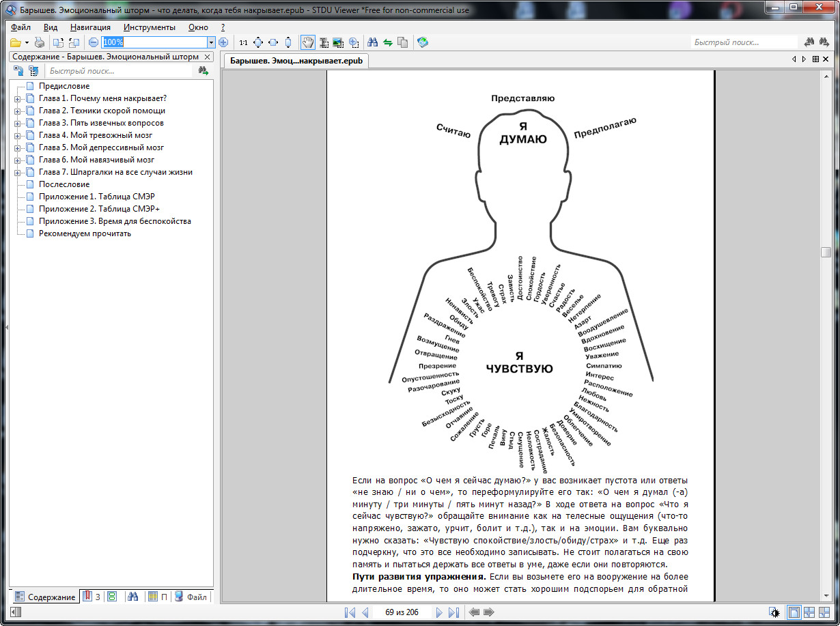
Task: Toggle two-page facing layout view
Action: [x=809, y=612]
